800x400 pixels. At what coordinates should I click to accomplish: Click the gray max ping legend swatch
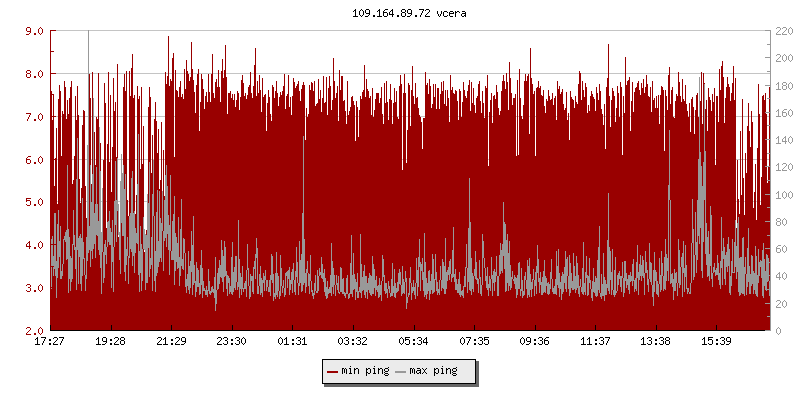(401, 372)
